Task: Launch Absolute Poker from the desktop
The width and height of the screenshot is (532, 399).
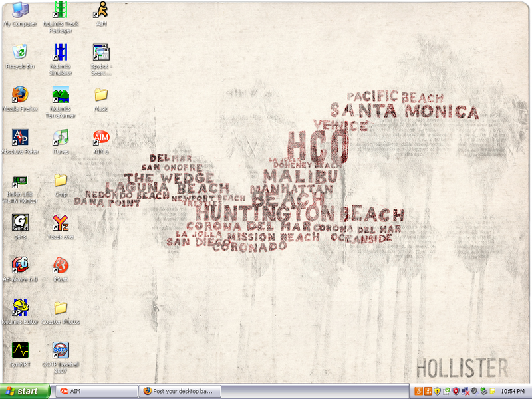Action: point(20,142)
